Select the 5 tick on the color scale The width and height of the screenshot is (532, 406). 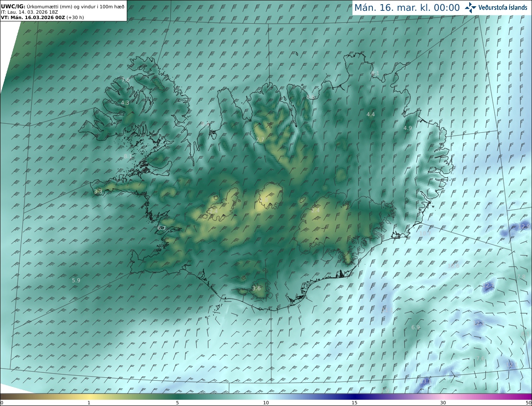click(x=177, y=403)
